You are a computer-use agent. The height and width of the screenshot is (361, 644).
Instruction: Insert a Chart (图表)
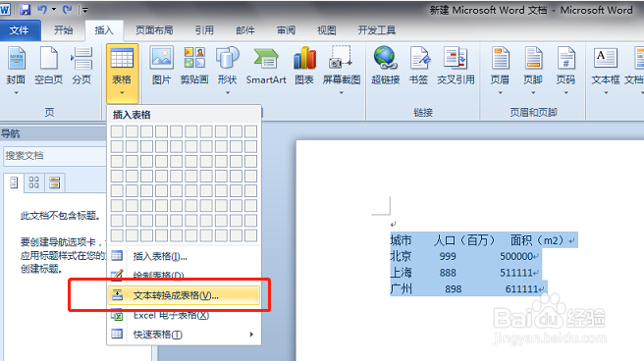pos(304,66)
